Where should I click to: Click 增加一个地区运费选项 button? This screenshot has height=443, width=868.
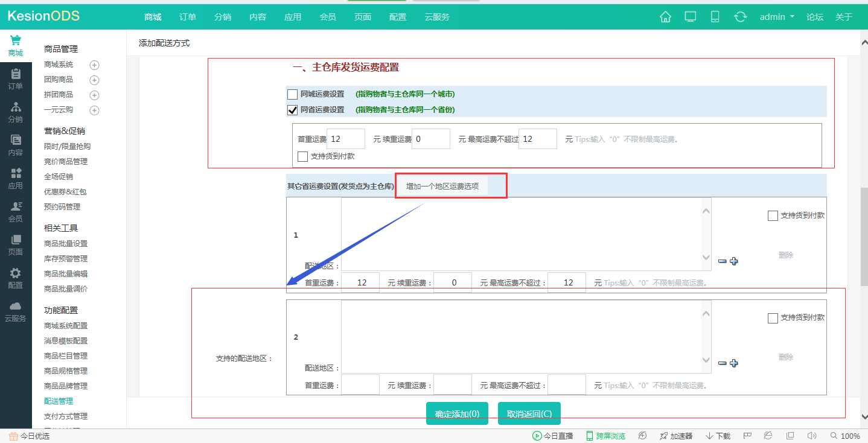442,186
